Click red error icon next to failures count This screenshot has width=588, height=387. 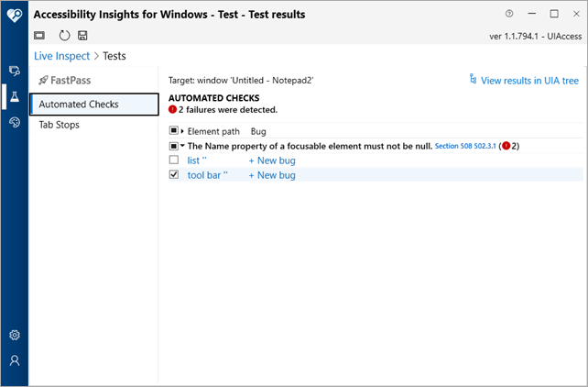172,110
